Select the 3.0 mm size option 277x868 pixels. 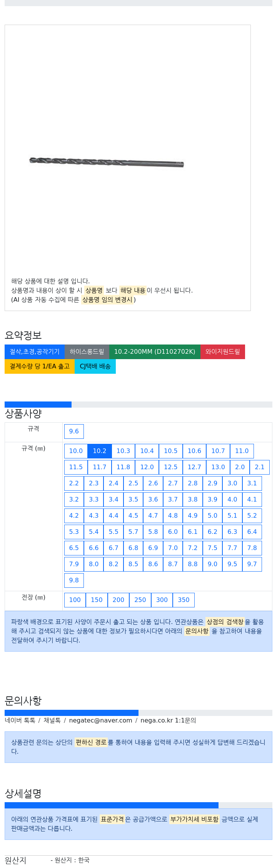coord(232,483)
